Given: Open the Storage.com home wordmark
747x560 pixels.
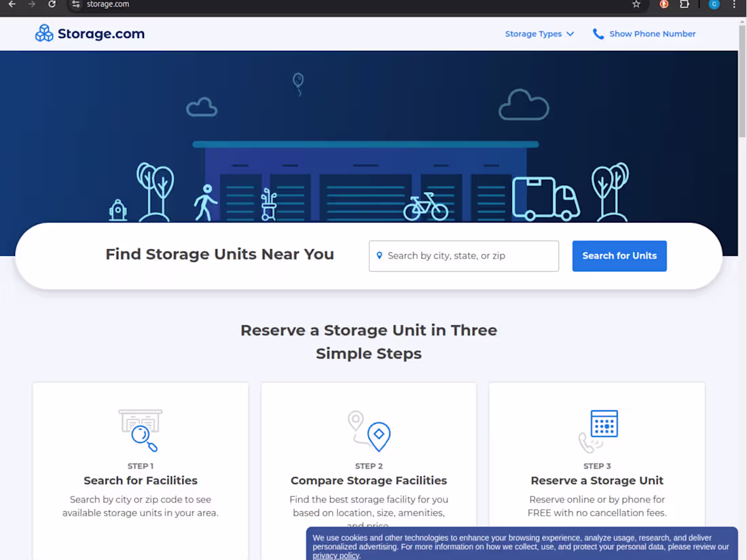Looking at the screenshot, I should [x=101, y=34].
